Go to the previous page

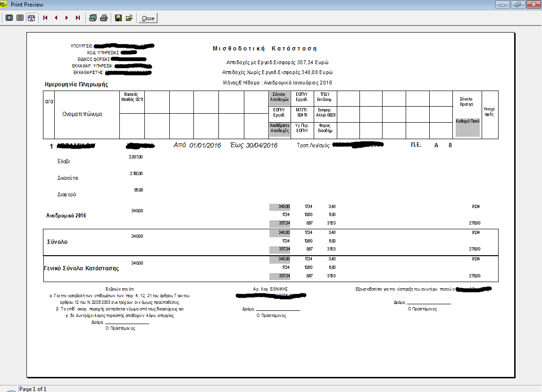[56, 18]
